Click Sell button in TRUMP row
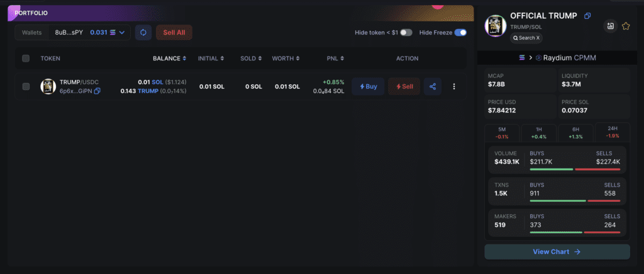This screenshot has width=644, height=274. click(404, 87)
